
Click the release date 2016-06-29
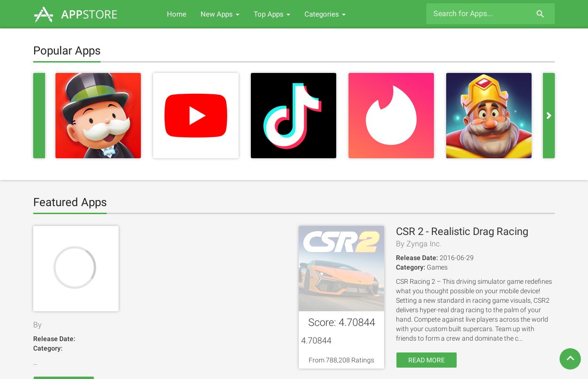pyautogui.click(x=457, y=258)
